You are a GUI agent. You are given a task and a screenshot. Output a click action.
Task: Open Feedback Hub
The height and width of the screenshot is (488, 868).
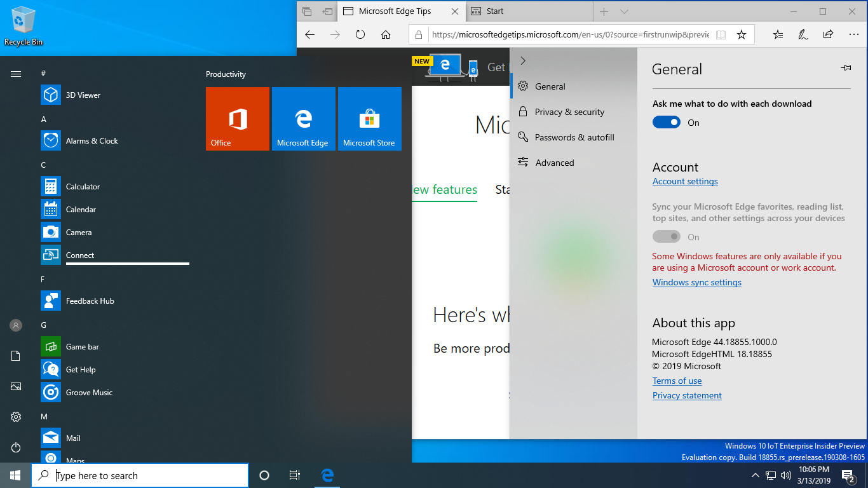(114, 301)
